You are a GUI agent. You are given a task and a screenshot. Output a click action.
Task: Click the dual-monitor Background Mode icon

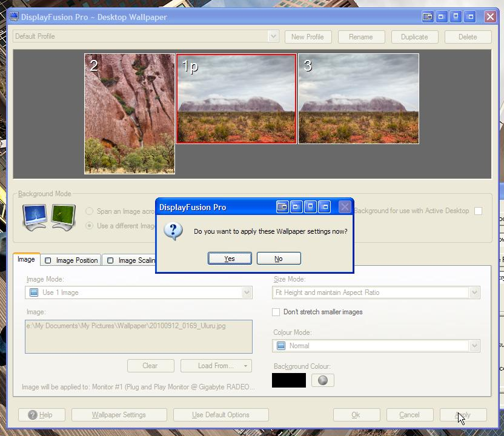pyautogui.click(x=48, y=217)
